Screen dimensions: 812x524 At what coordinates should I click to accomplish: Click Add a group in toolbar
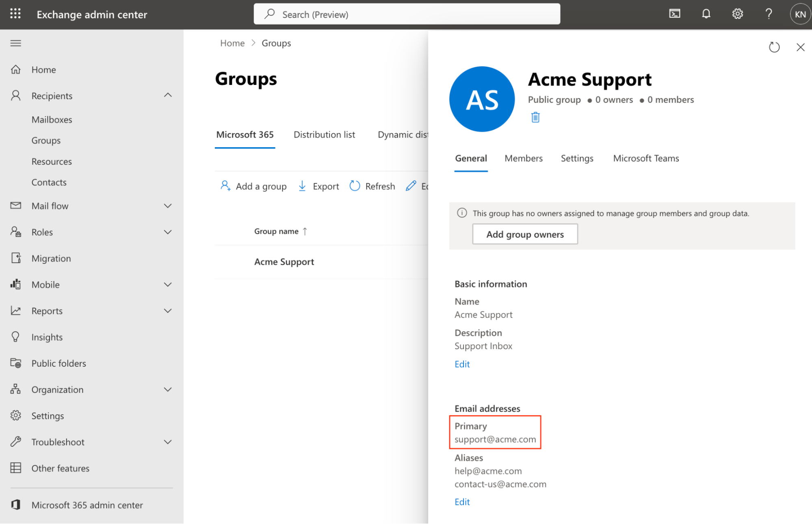(x=253, y=186)
